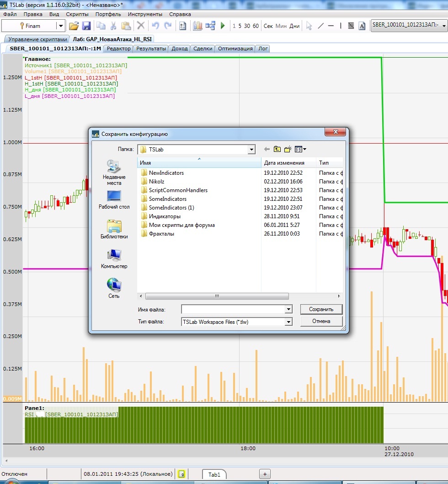Select the Дни timeframe toggle
Viewport: 448px width, 484px height.
295,26
